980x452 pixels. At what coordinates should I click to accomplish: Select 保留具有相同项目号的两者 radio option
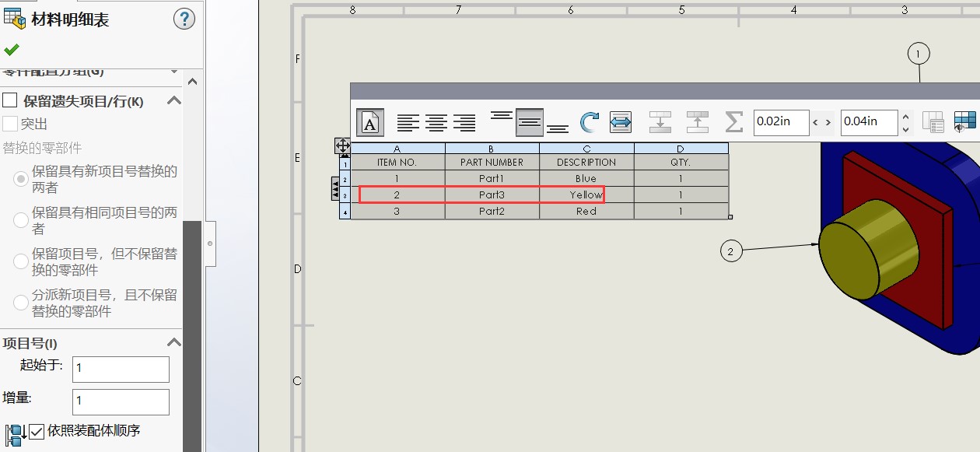22,220
